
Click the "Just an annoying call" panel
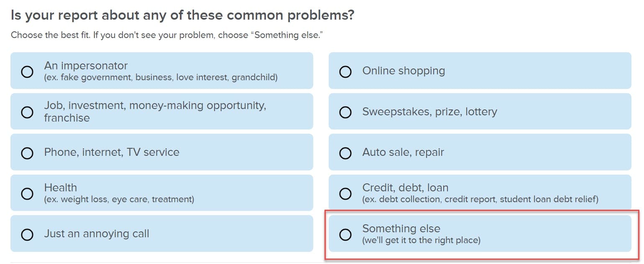(x=162, y=234)
